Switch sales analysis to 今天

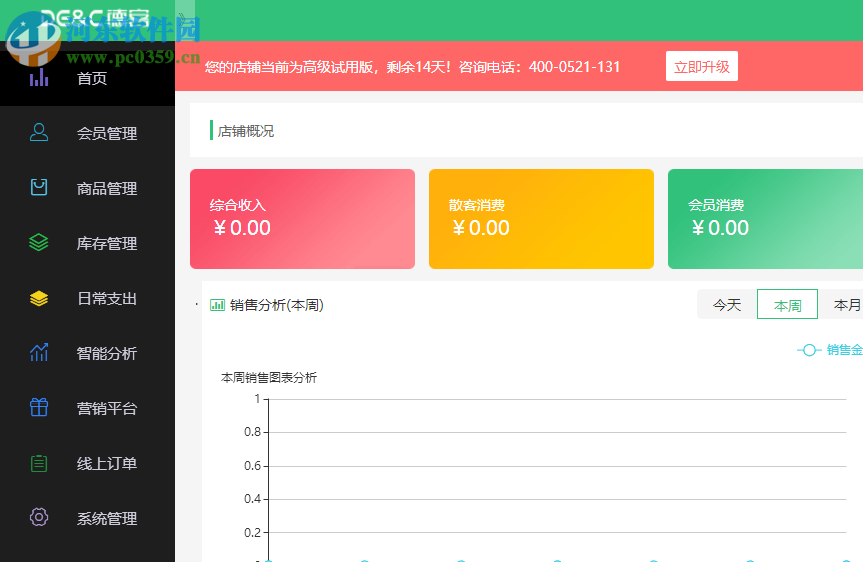[x=727, y=304]
